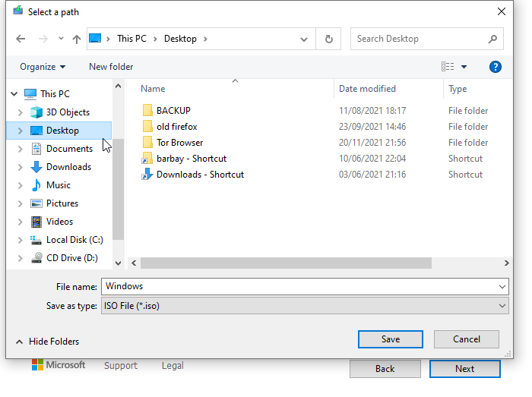Screen dimensions: 532x397
Task: Select the old firefox folder icon
Action: pos(147,126)
